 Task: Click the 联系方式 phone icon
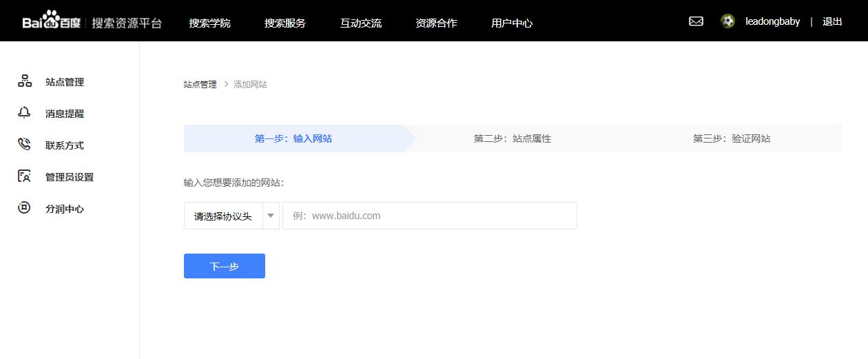tap(24, 145)
